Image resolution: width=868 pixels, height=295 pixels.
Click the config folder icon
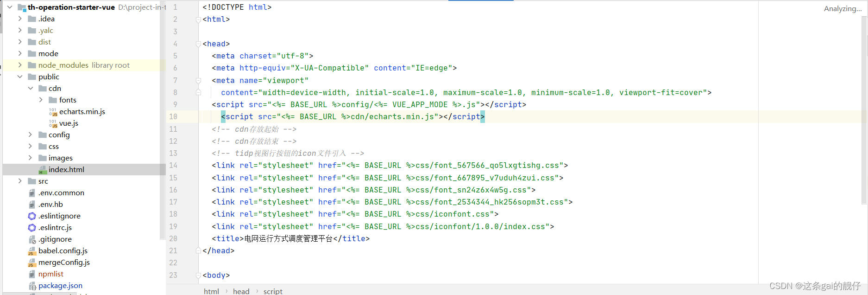(x=43, y=135)
